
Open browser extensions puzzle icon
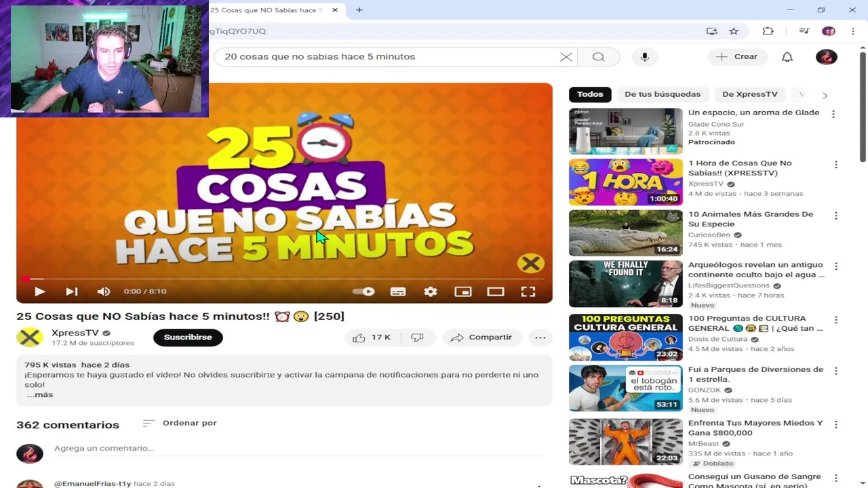[x=768, y=31]
